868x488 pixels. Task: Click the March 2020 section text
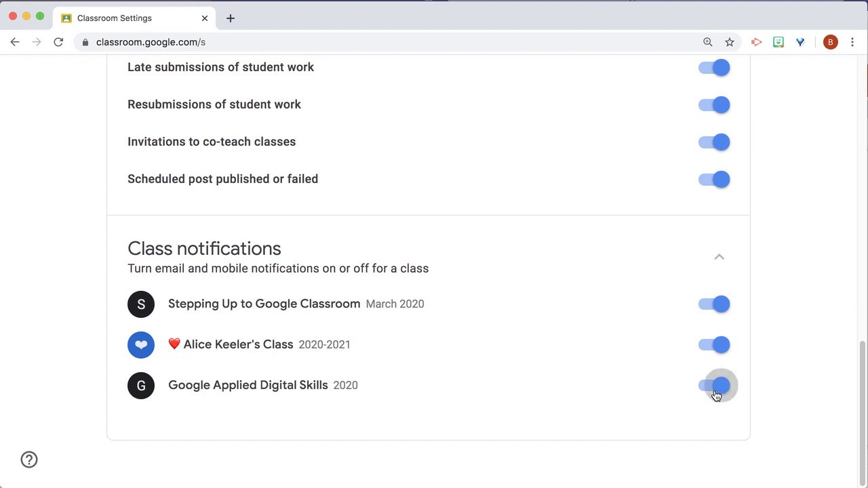[x=395, y=304]
